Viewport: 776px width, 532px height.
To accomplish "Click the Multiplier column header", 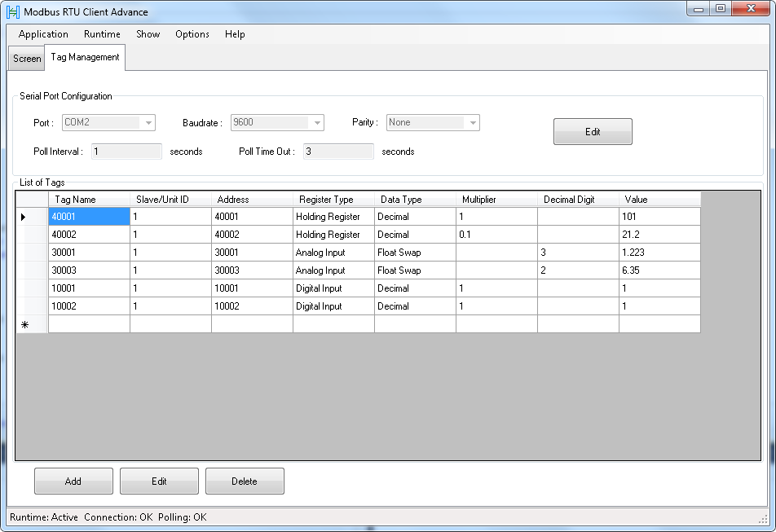I will (496, 200).
